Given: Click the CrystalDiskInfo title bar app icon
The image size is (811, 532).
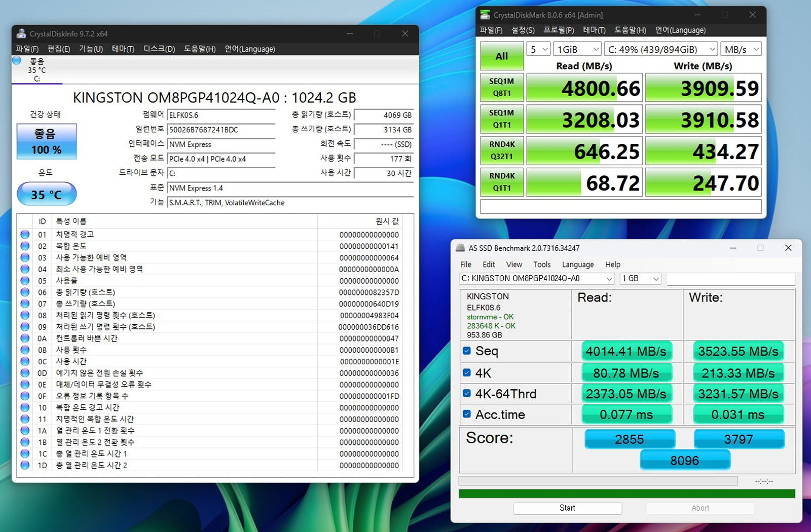Looking at the screenshot, I should 21,33.
